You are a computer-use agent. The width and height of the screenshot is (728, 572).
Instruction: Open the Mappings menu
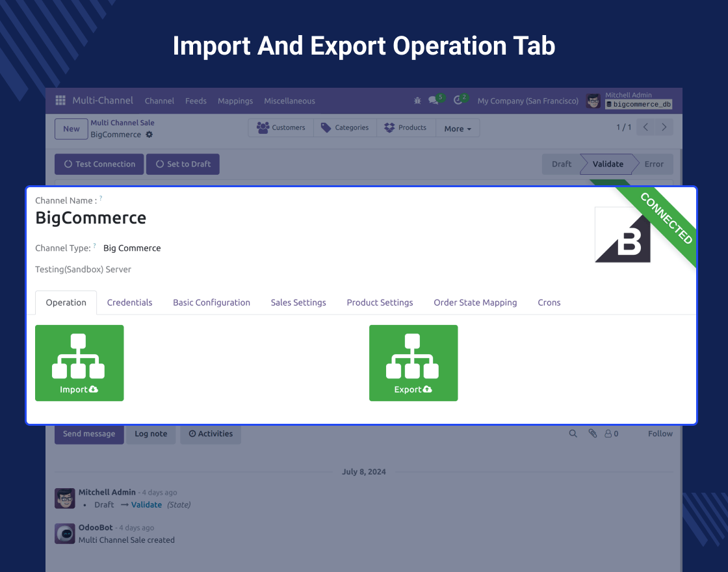[235, 101]
